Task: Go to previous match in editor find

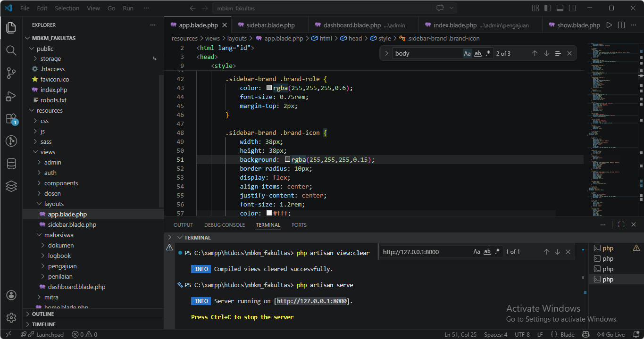Action: click(535, 53)
